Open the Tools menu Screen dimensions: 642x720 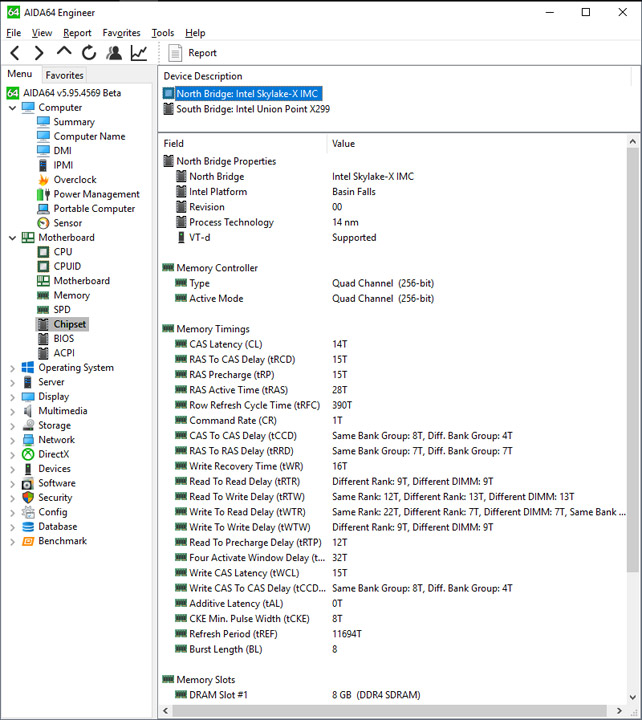click(163, 33)
